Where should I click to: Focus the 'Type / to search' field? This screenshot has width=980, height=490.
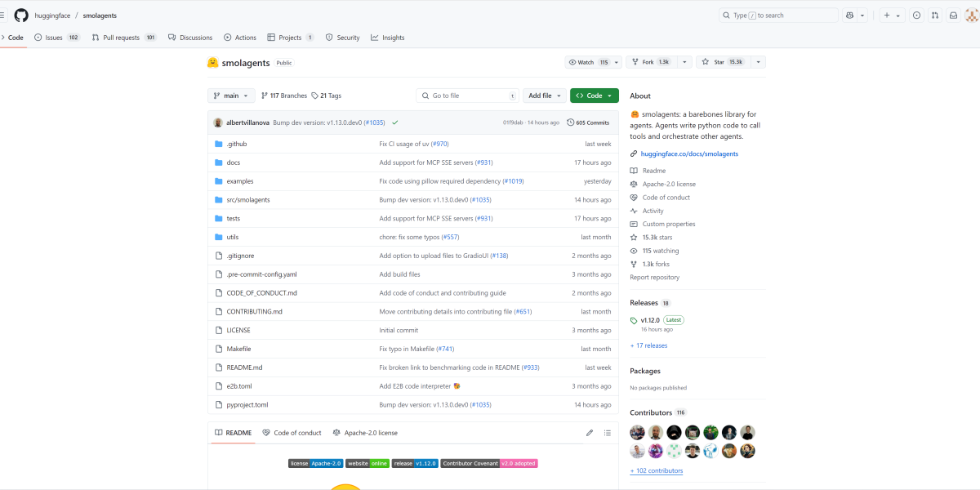tap(778, 15)
